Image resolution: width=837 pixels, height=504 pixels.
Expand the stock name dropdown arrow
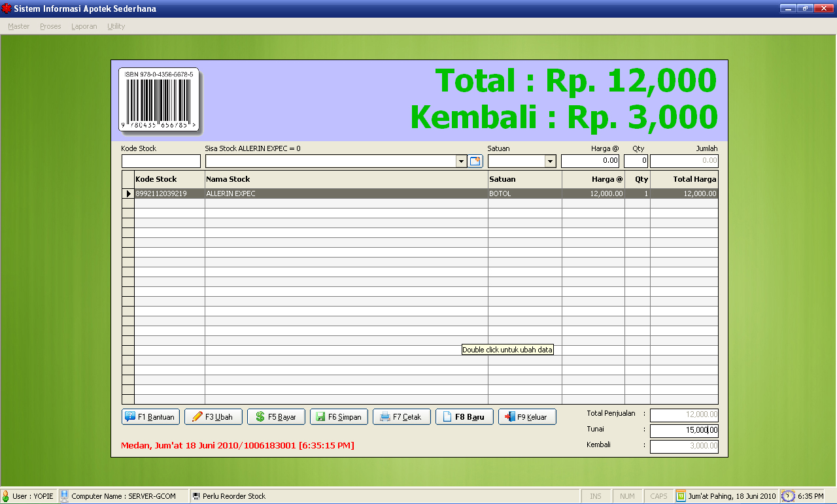tap(461, 161)
